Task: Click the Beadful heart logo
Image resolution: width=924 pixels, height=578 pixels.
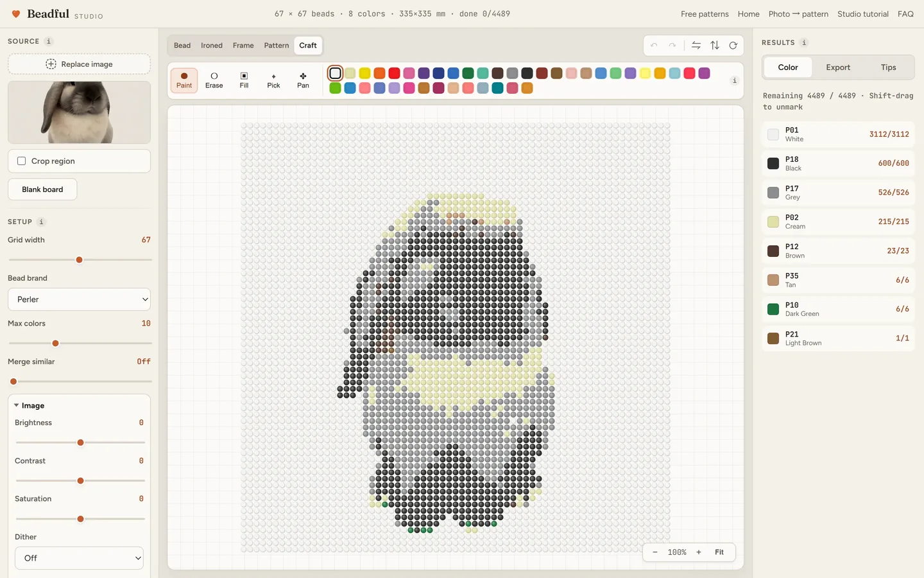Action: point(16,13)
